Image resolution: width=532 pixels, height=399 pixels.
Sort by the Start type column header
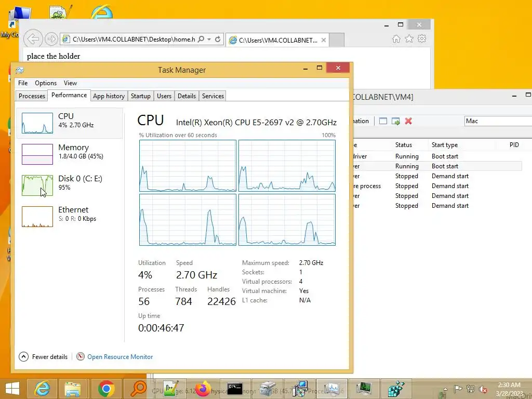(445, 145)
